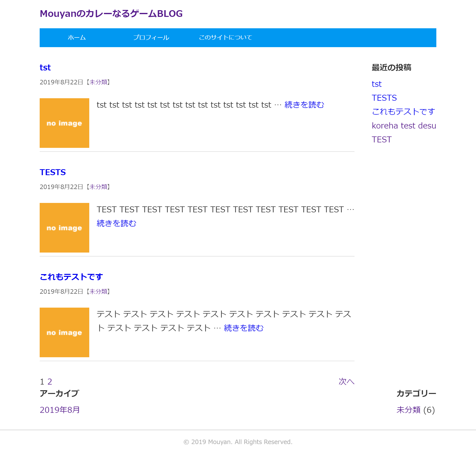
Task: Go to page 2 in pagination
Action: 50,382
